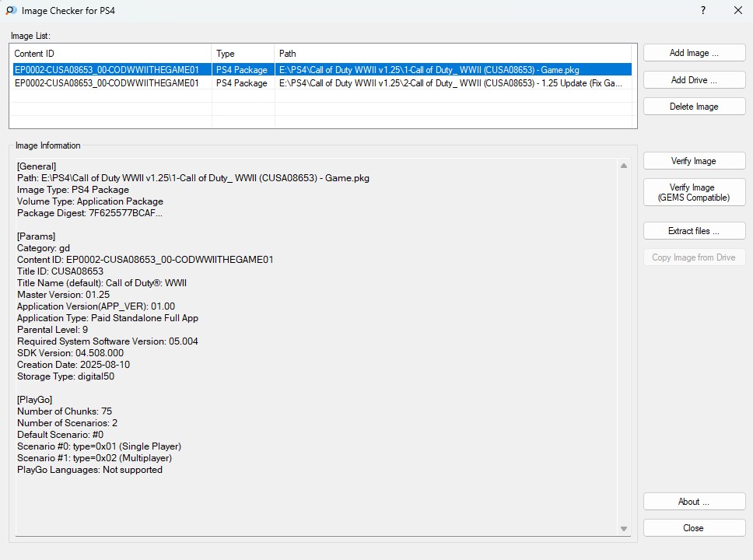The height and width of the screenshot is (560, 753).
Task: Click the Add Image button
Action: (x=694, y=53)
